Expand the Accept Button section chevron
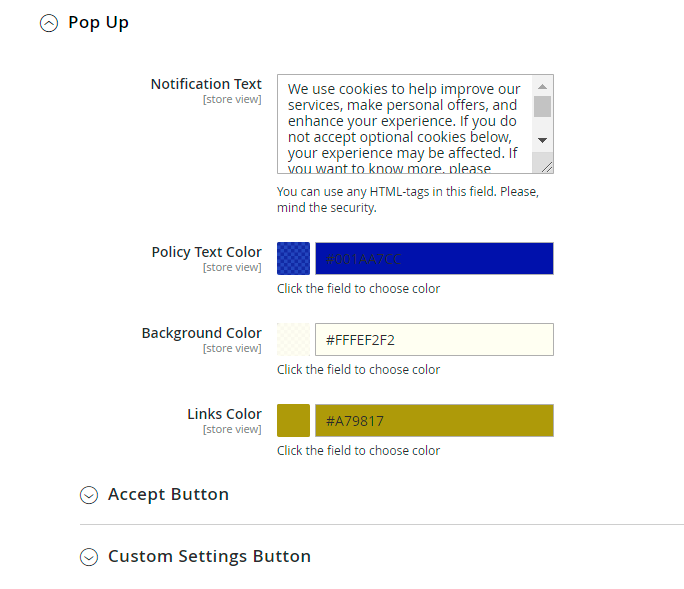The width and height of the screenshot is (684, 589). point(89,495)
